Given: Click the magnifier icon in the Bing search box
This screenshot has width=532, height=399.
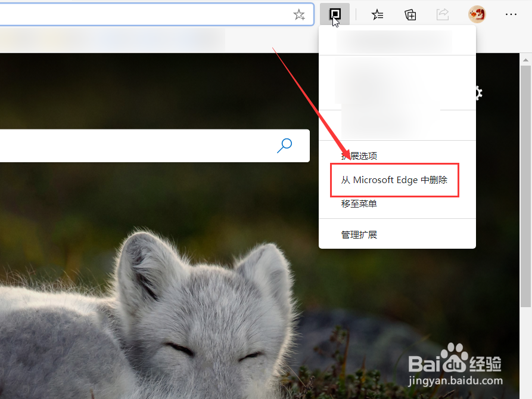Looking at the screenshot, I should pyautogui.click(x=285, y=146).
